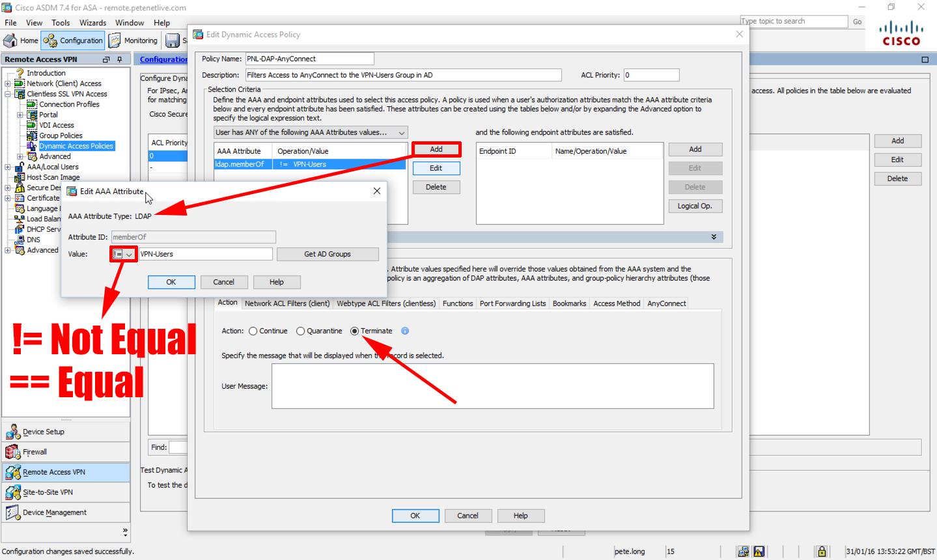Open the Tools menu

(x=61, y=23)
